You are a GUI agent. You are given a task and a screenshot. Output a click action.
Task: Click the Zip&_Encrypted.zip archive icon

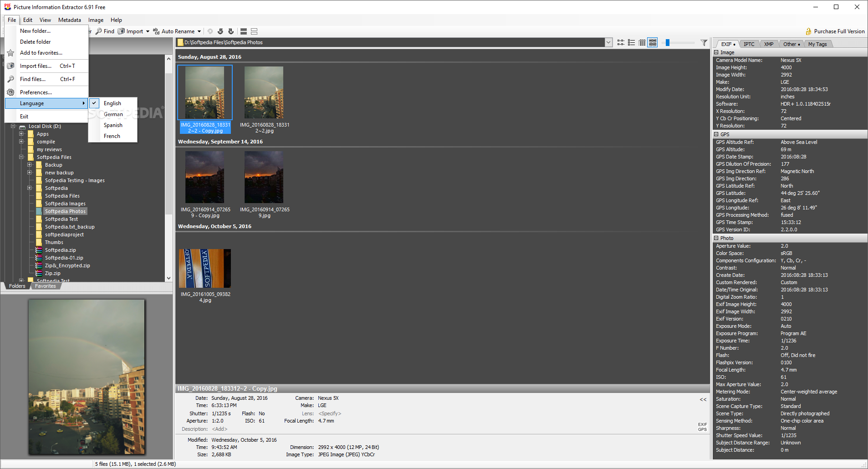(x=39, y=265)
